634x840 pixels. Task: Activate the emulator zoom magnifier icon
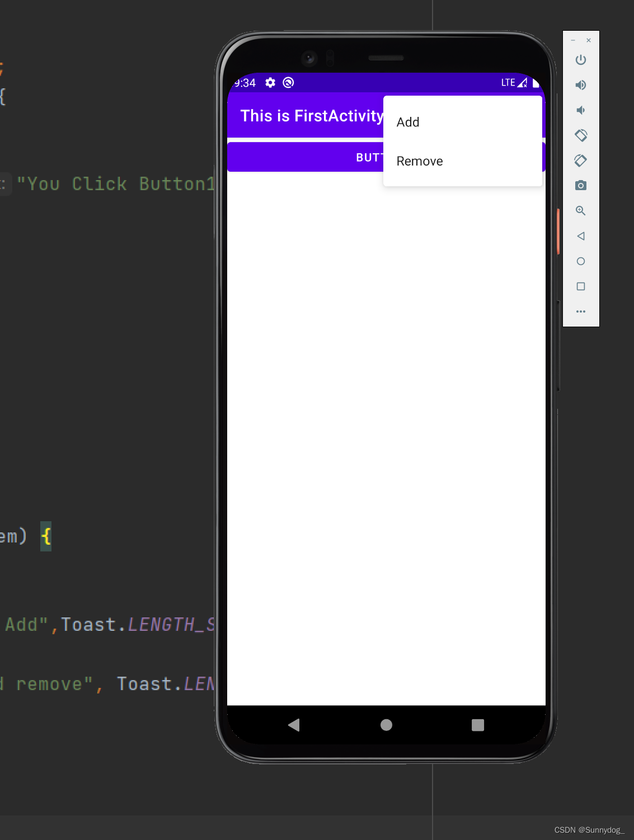[581, 211]
